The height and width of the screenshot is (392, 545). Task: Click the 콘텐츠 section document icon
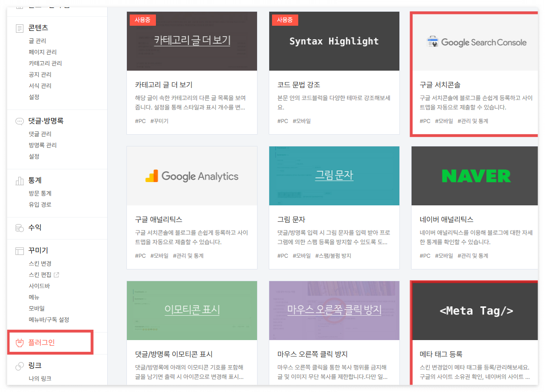point(20,28)
